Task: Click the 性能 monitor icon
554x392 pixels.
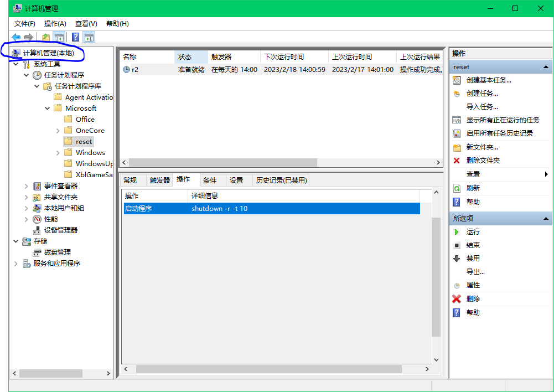Action: 37,219
